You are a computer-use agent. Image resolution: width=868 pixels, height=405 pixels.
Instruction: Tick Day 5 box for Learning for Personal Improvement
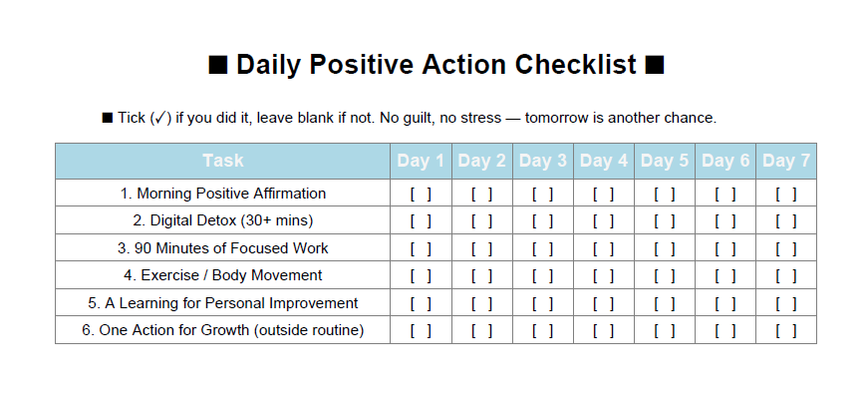[x=665, y=303]
